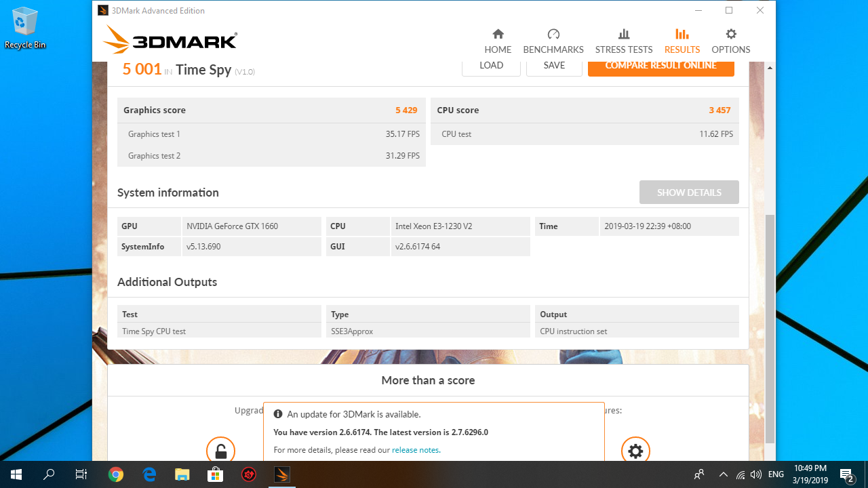
Task: Open the network status icon
Action: 740,474
